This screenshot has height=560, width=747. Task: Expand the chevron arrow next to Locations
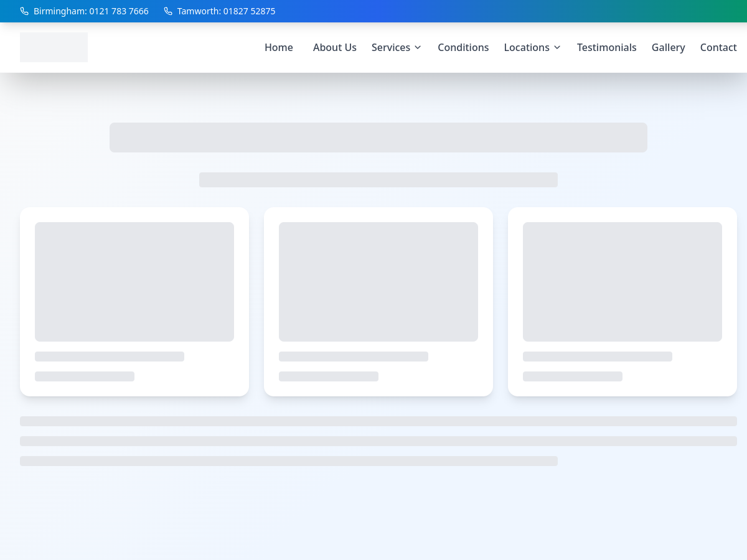point(557,47)
